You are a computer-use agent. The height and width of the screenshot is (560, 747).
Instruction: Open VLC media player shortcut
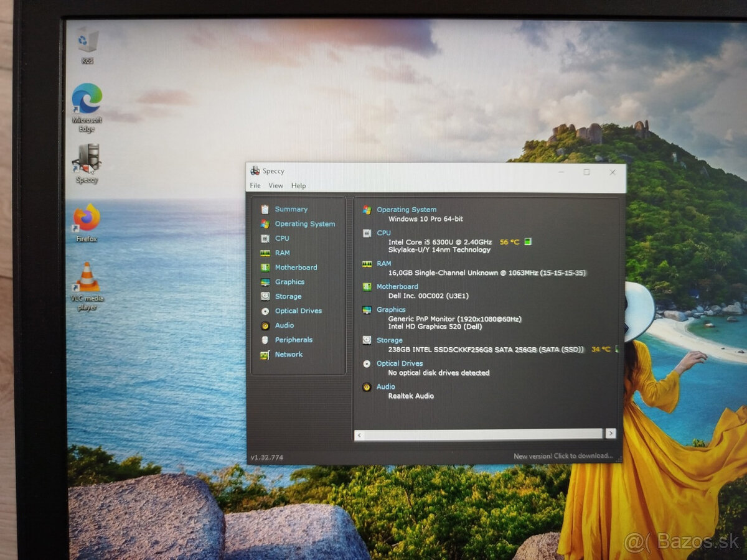(87, 278)
